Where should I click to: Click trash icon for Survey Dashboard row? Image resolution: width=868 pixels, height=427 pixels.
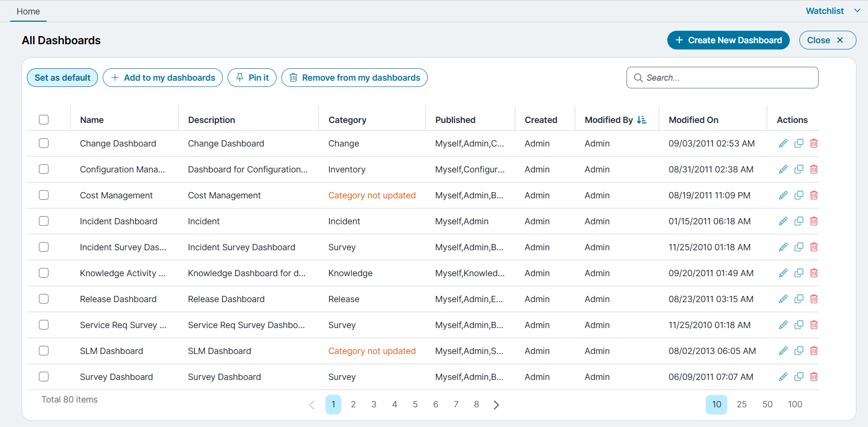coord(814,377)
